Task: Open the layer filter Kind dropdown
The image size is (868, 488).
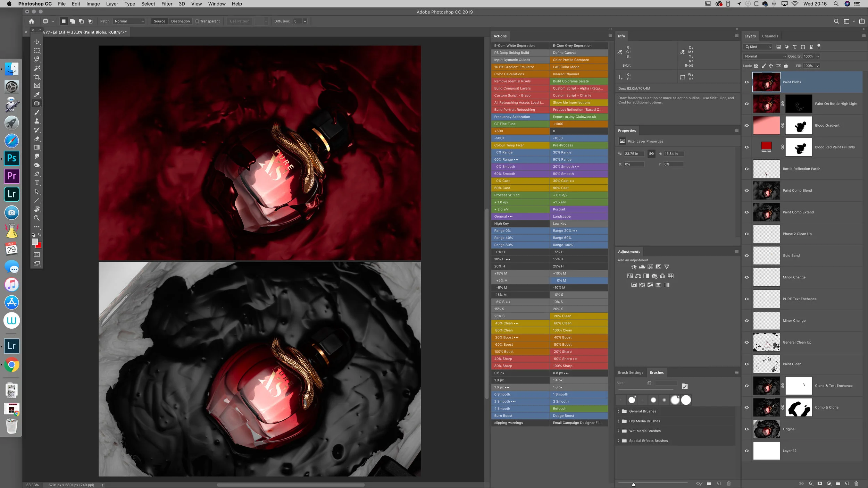Action: click(x=758, y=47)
